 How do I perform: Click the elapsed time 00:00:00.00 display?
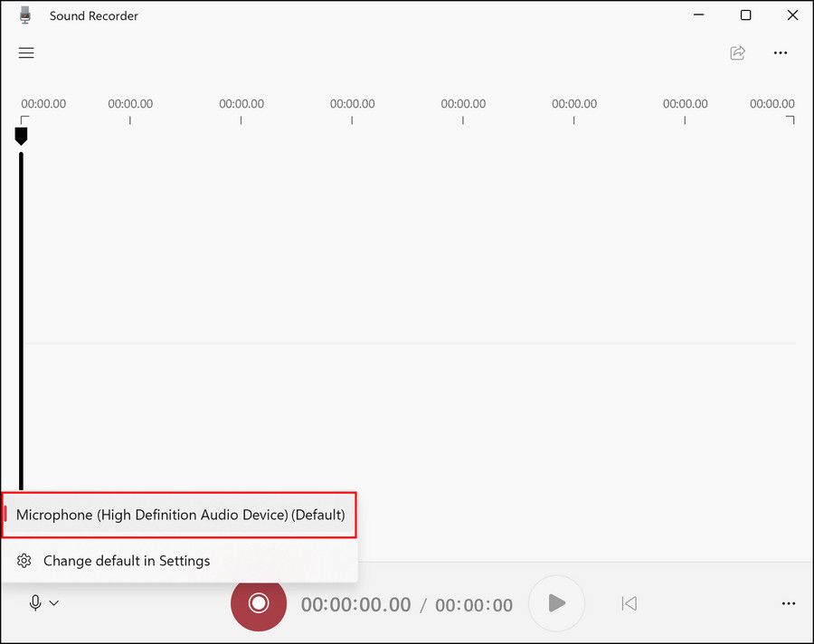(355, 604)
